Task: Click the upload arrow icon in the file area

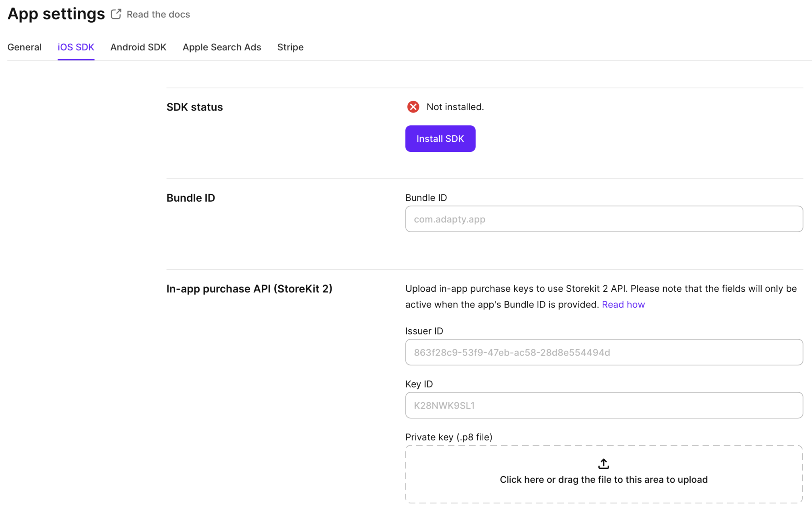Action: click(x=603, y=463)
